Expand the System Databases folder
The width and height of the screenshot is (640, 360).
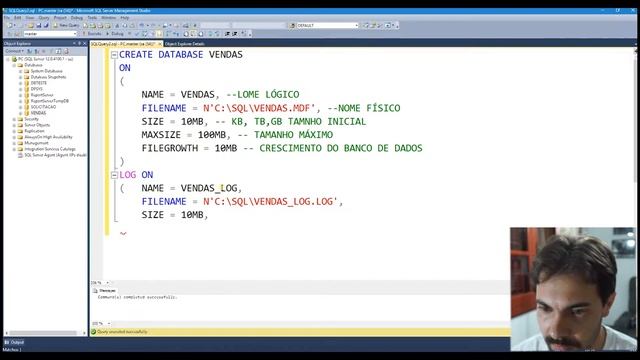20,71
